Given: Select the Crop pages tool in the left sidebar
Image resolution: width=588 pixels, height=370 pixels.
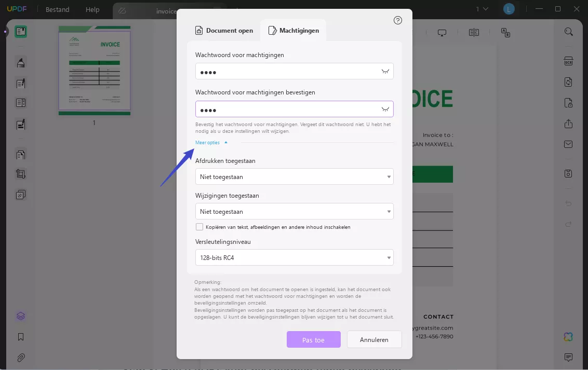Looking at the screenshot, I should (20, 173).
